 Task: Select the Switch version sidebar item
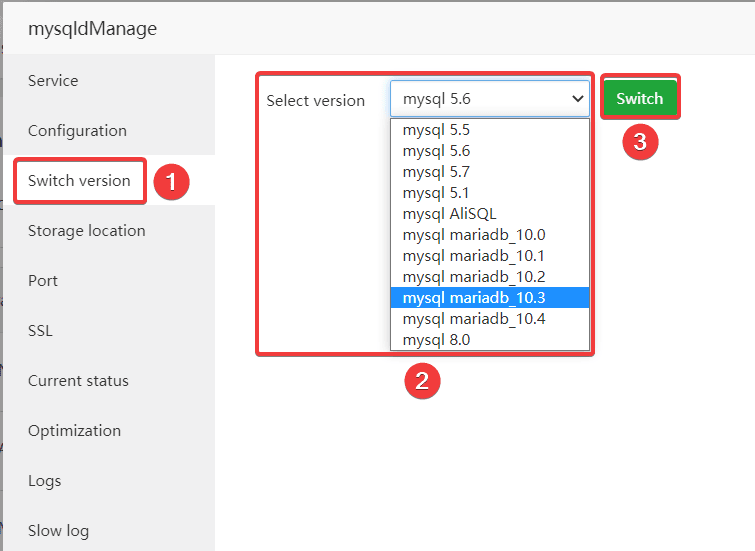click(79, 181)
